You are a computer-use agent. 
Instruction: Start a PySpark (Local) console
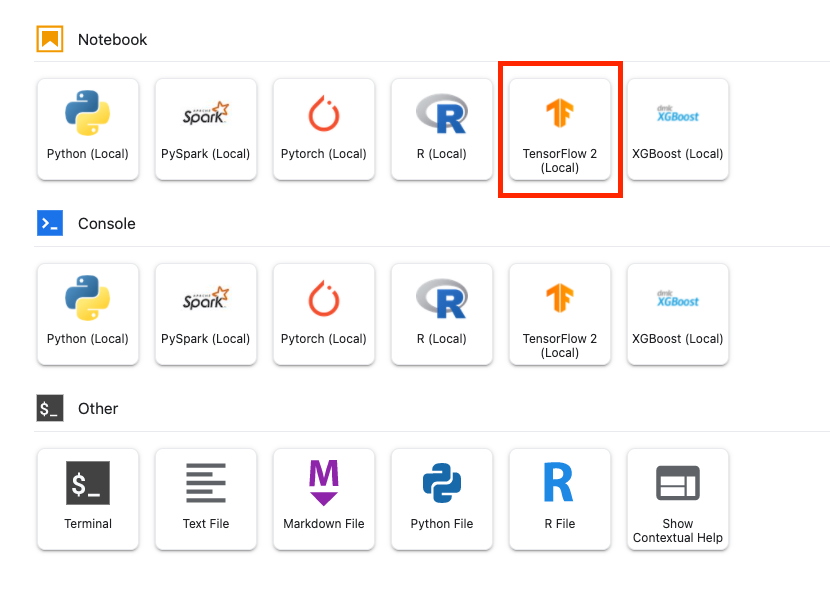[x=206, y=314]
